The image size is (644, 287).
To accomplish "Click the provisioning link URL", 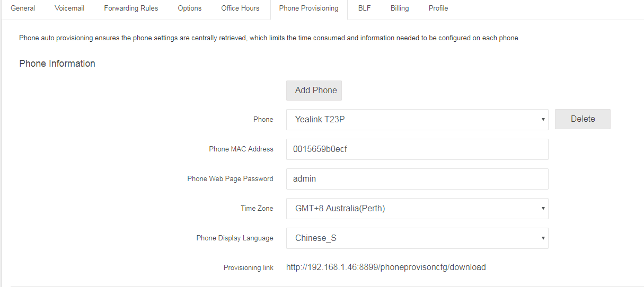I will pyautogui.click(x=386, y=267).
